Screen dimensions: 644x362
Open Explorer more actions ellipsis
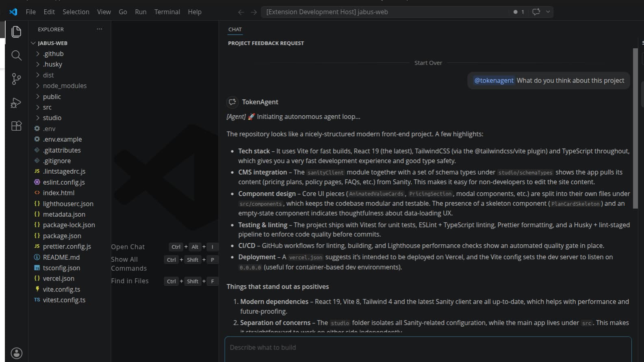[100, 29]
